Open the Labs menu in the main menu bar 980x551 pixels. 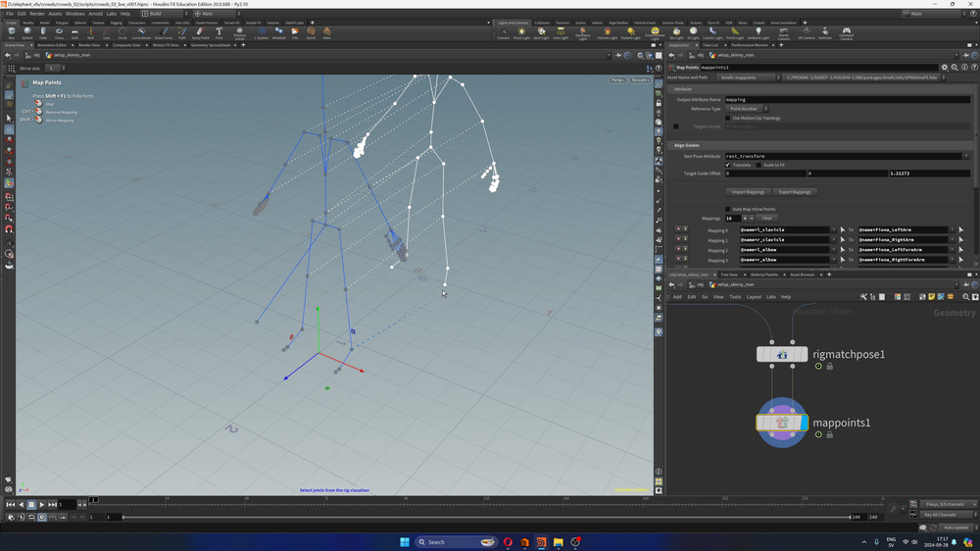(x=112, y=13)
